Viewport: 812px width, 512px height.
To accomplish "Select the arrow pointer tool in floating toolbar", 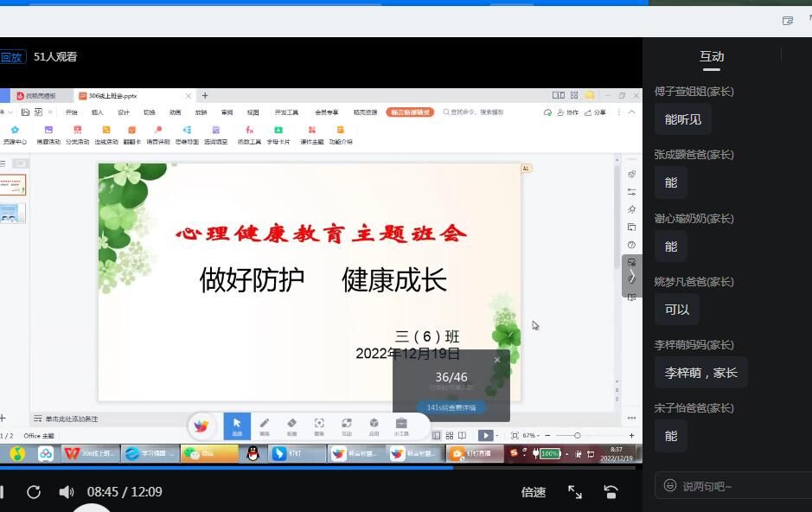I will [237, 425].
